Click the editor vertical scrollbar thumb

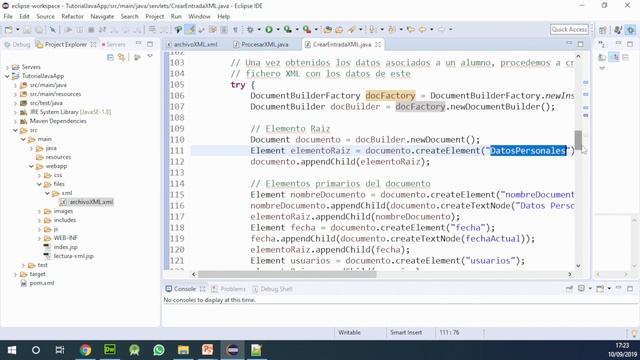tap(578, 140)
